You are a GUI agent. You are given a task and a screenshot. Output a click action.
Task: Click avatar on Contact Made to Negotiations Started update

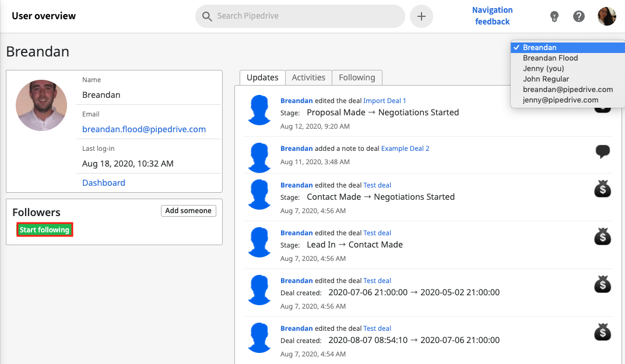pyautogui.click(x=259, y=195)
